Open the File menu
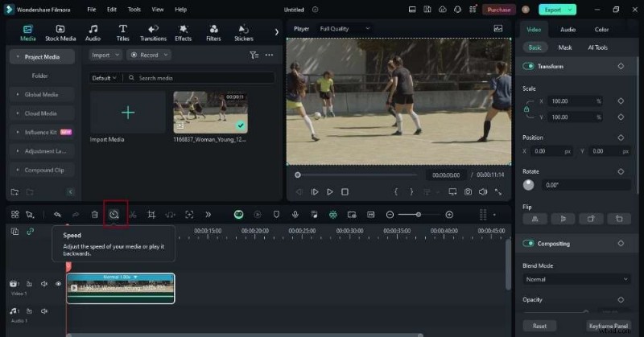The width and height of the screenshot is (644, 337). (92, 9)
